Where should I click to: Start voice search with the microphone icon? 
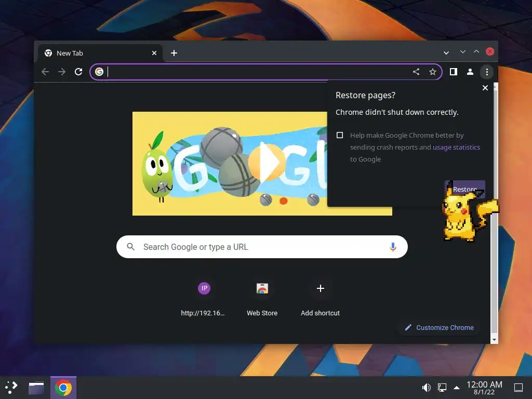click(393, 247)
